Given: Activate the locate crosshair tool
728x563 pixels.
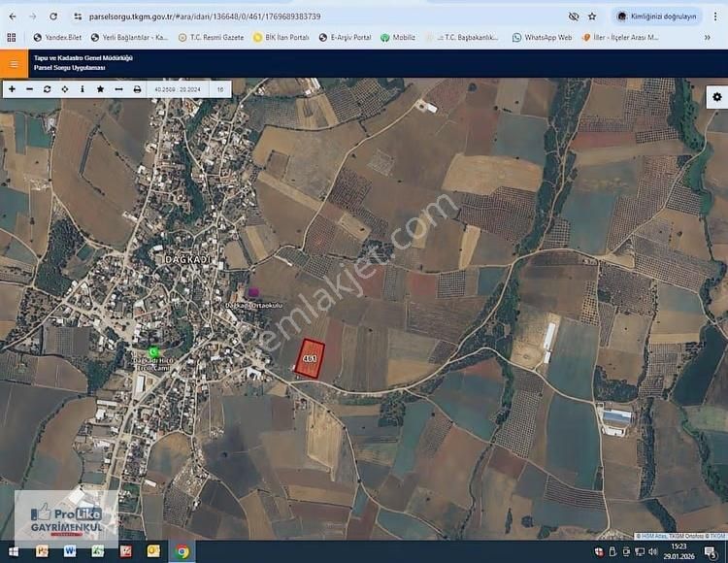Looking at the screenshot, I should tap(64, 89).
